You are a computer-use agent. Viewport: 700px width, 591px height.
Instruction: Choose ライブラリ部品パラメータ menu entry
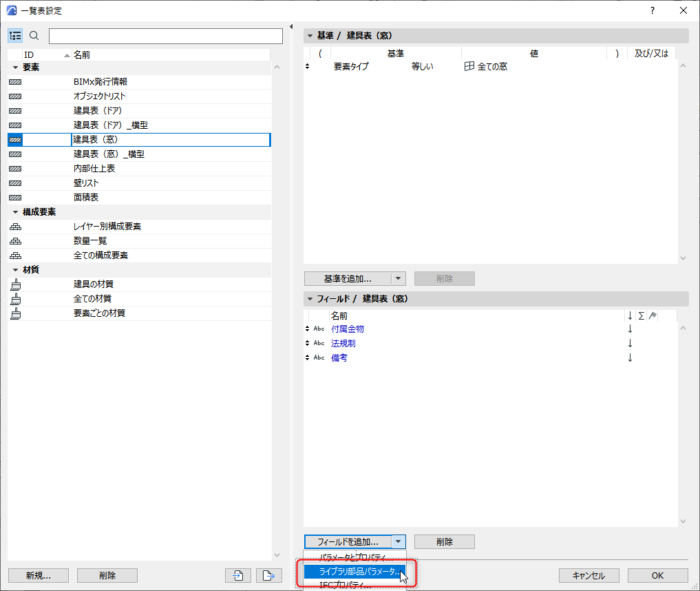point(355,571)
